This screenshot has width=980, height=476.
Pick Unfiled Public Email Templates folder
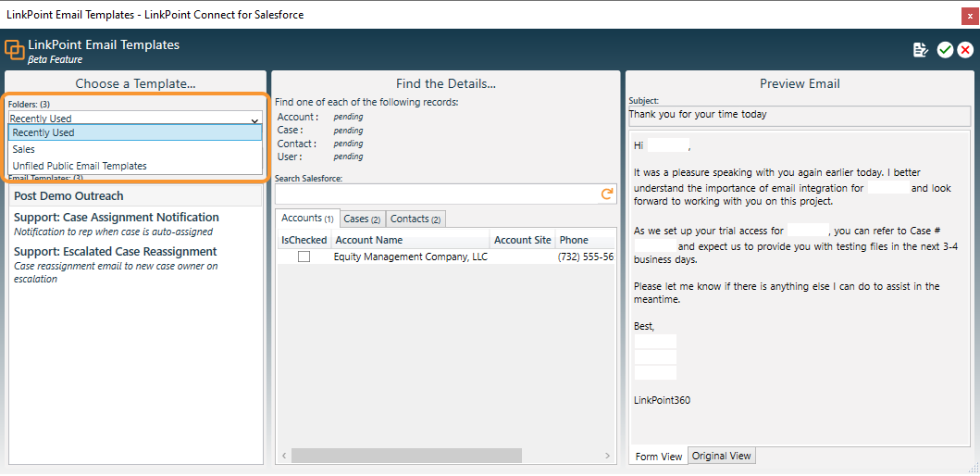80,166
